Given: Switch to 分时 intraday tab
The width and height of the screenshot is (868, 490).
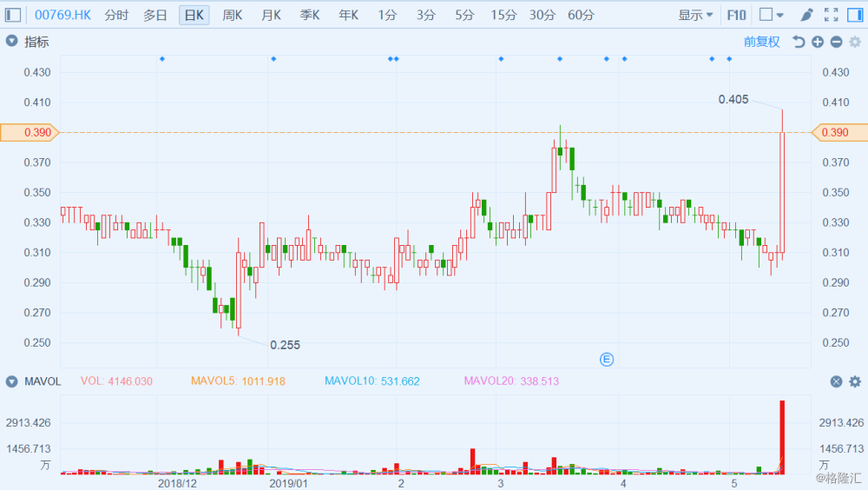Looking at the screenshot, I should click(116, 15).
